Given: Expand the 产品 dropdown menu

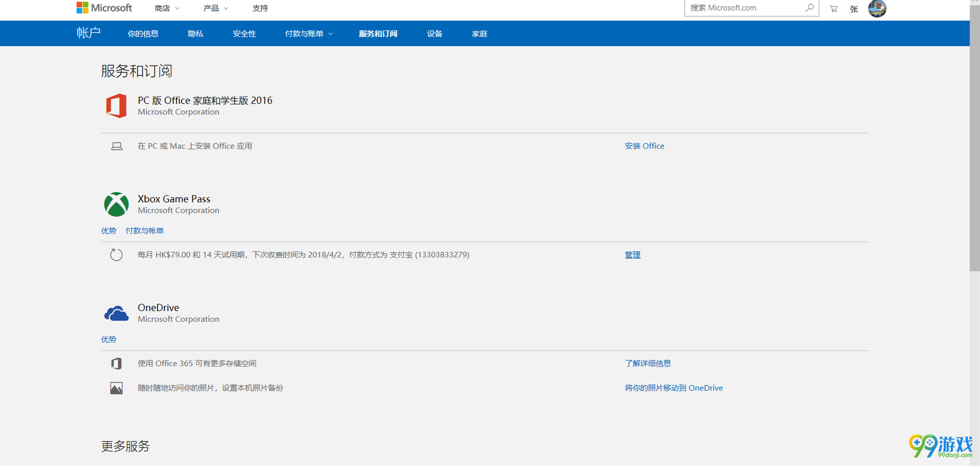Looking at the screenshot, I should 215,8.
